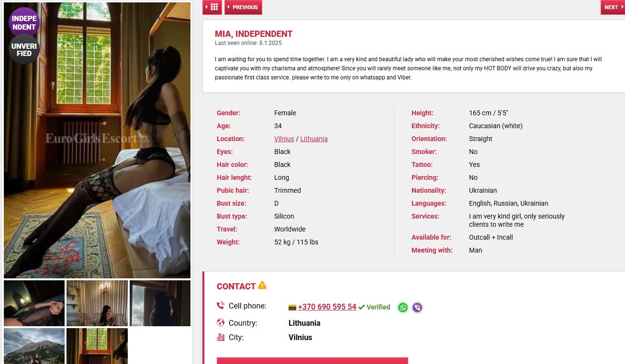Click the red button below contact details
This screenshot has height=364, width=625.
pyautogui.click(x=312, y=361)
